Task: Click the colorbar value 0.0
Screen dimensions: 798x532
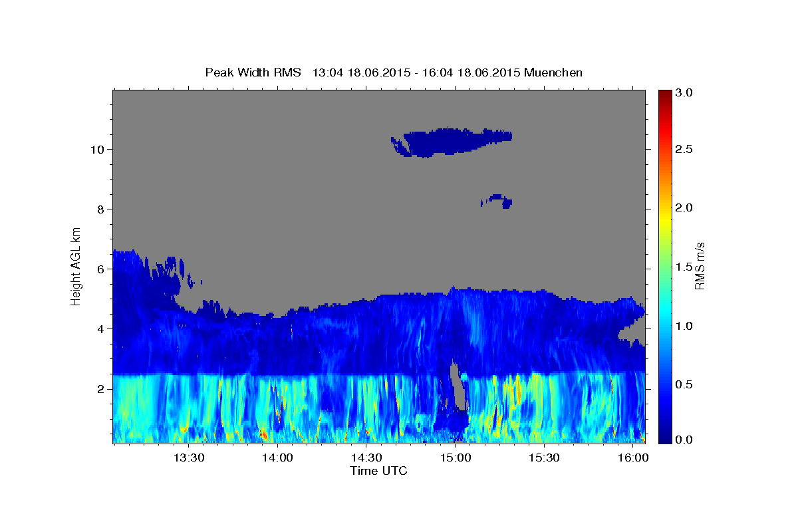Action: click(685, 440)
